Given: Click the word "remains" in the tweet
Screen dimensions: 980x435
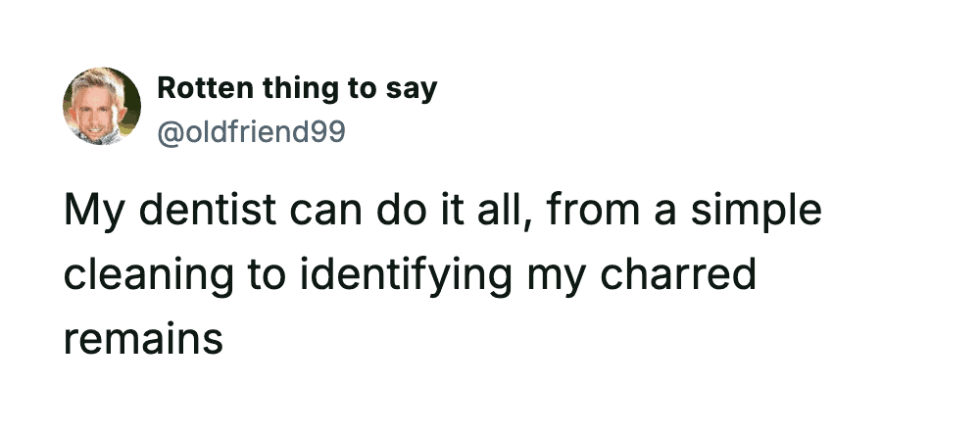Looking at the screenshot, I should 144,338.
